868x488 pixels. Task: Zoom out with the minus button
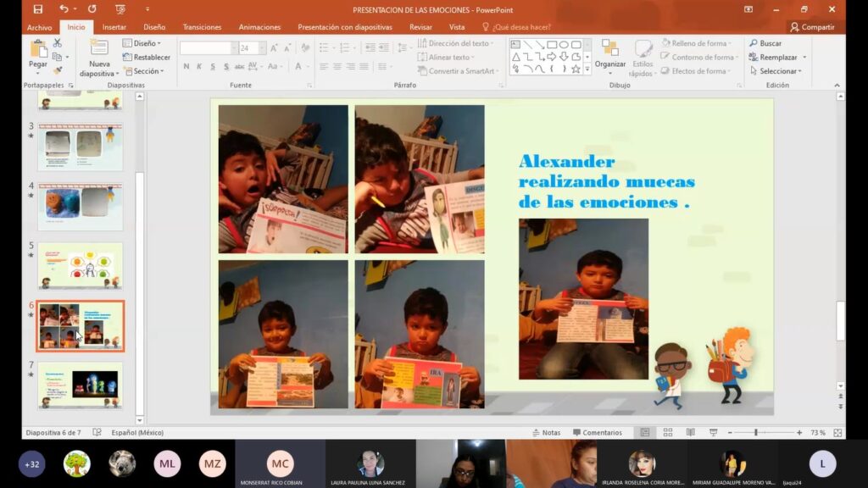[730, 433]
